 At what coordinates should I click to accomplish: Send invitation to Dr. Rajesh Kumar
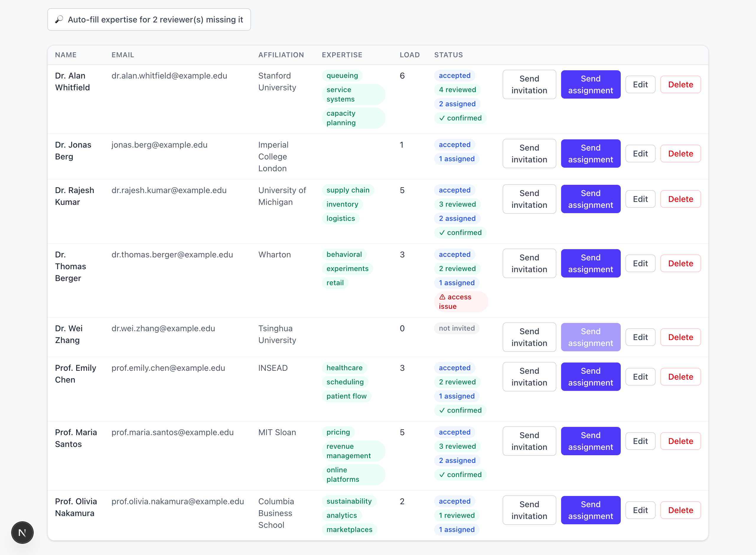[529, 199]
